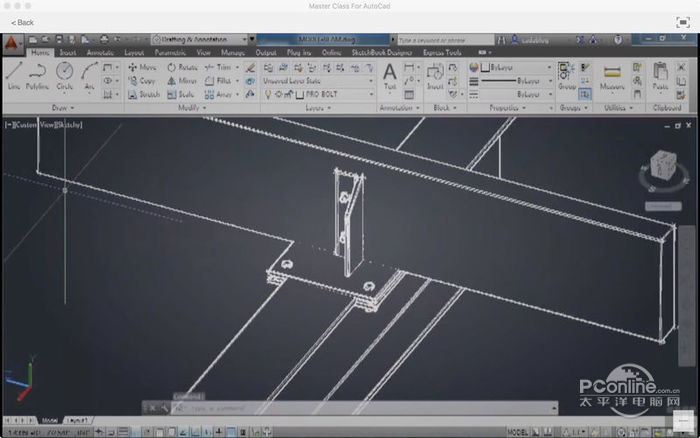
Task: Activate the Mirror command
Action: (x=182, y=81)
